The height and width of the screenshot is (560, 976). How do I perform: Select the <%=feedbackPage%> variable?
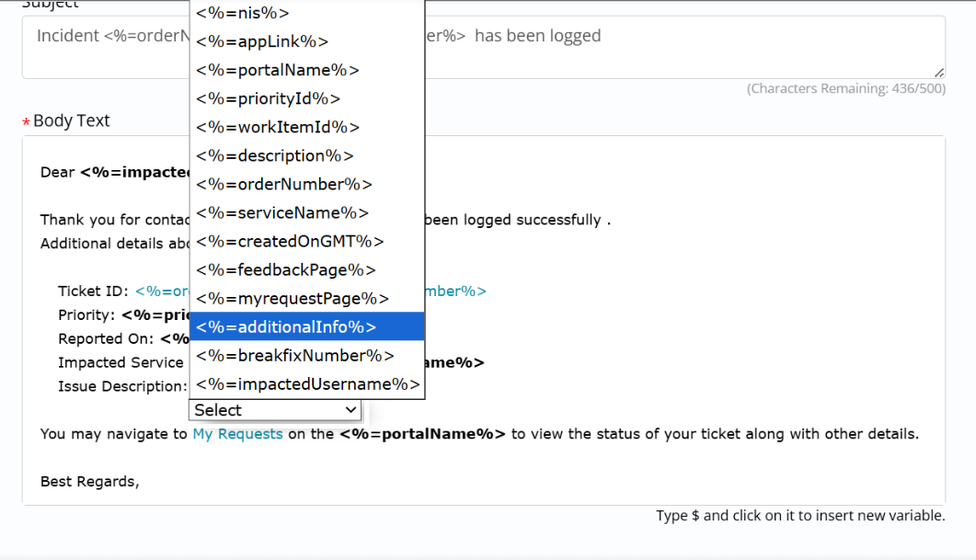286,269
